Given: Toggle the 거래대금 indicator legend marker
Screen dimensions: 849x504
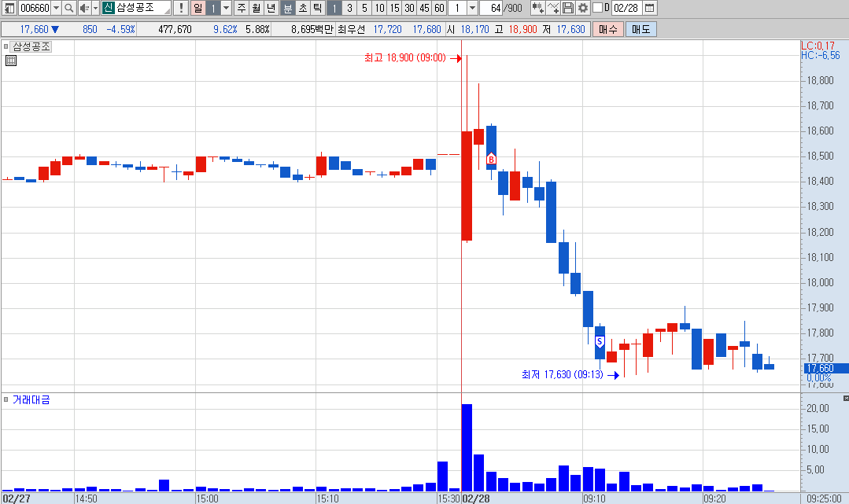Looking at the screenshot, I should [x=6, y=400].
